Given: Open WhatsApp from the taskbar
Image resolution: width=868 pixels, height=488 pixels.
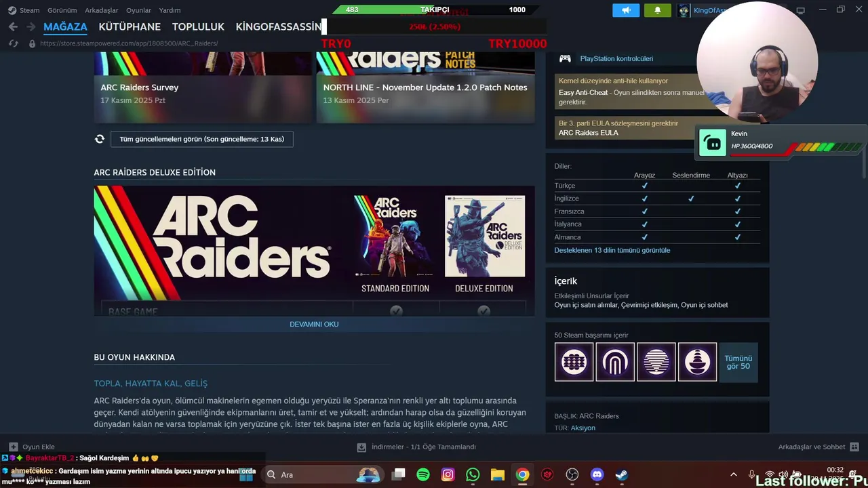Looking at the screenshot, I should click(x=473, y=474).
